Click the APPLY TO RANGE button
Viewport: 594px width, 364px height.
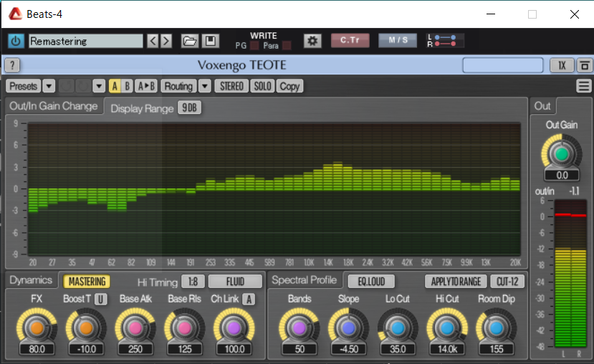point(456,282)
